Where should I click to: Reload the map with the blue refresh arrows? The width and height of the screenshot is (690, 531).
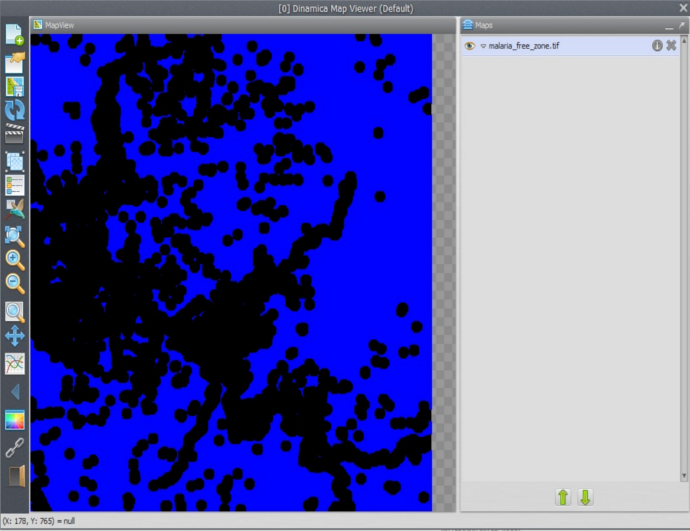(x=15, y=111)
